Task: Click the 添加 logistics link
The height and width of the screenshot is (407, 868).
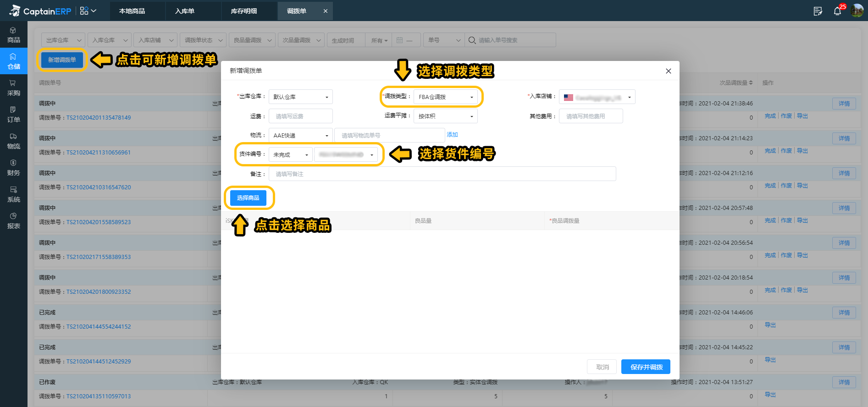Action: [x=452, y=135]
